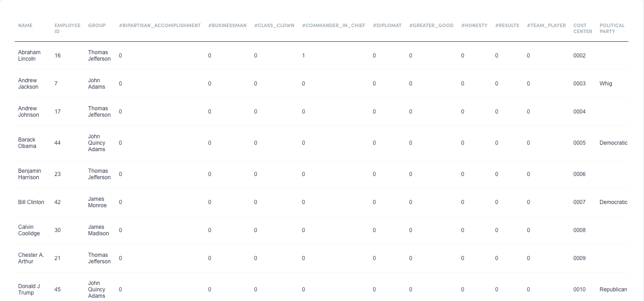Select Donald J Trump's Republican party cell
Screen dimensions: 644x301
coord(613,290)
